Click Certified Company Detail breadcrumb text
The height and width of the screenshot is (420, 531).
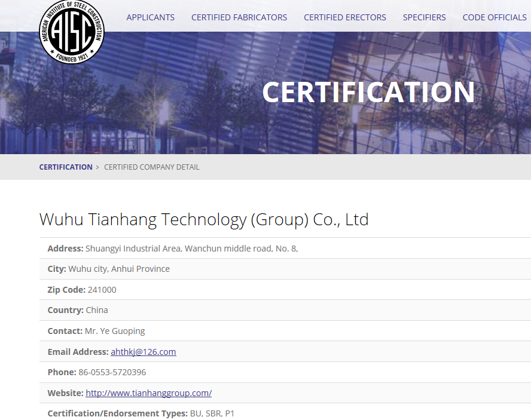click(x=152, y=167)
